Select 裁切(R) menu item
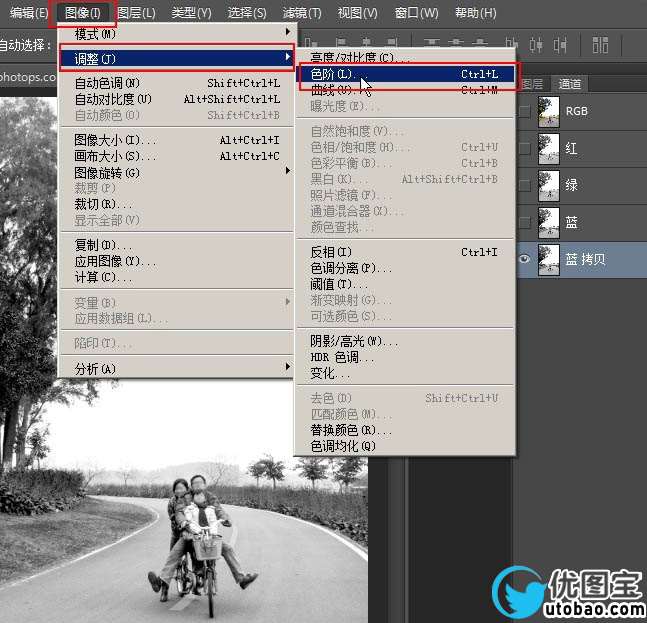The height and width of the screenshot is (623, 647). (x=176, y=204)
